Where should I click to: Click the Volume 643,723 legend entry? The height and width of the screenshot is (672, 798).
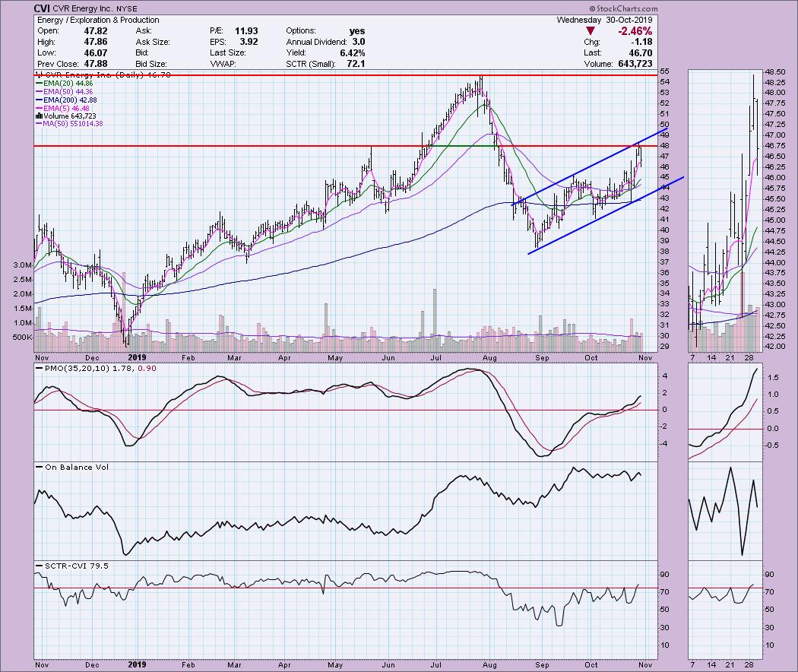point(65,116)
